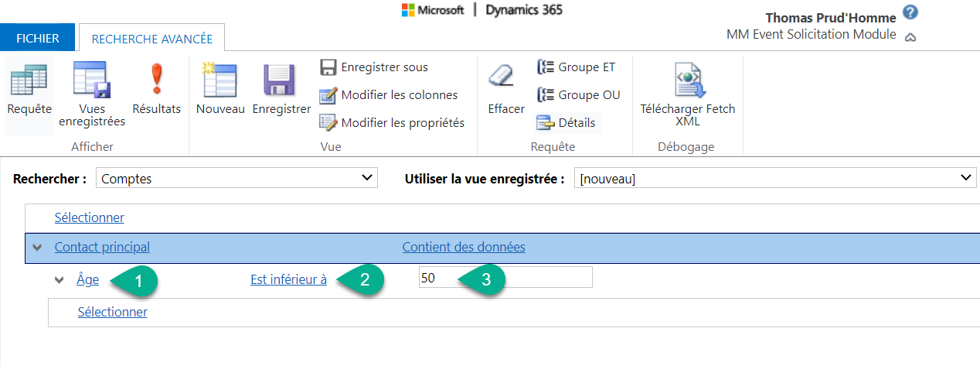The width and height of the screenshot is (980, 366).
Task: Collapse the Contact principal row chevron
Action: pyautogui.click(x=37, y=248)
